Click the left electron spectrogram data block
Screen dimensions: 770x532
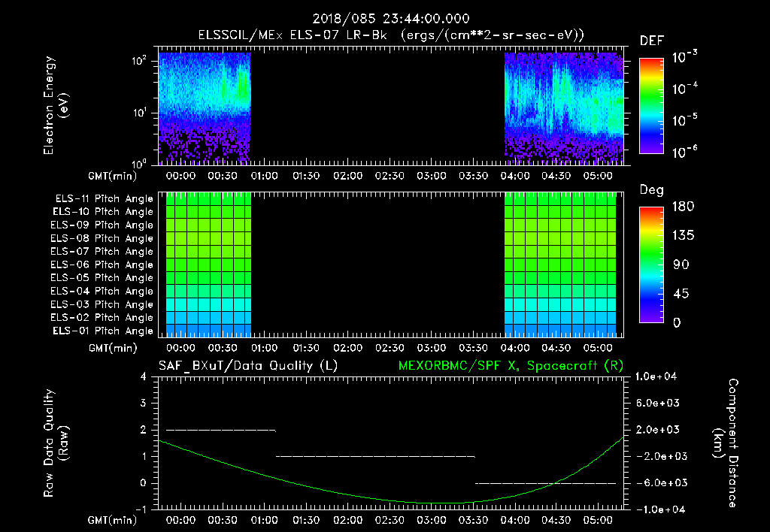pos(204,106)
